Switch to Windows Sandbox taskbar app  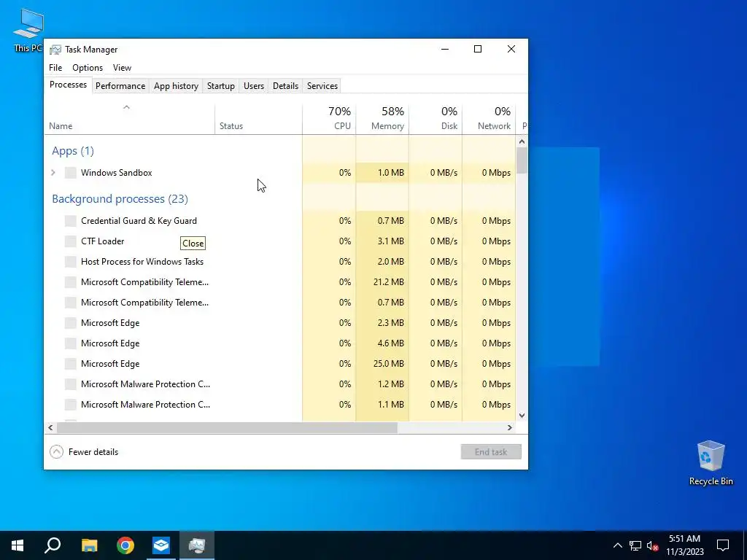tap(161, 545)
